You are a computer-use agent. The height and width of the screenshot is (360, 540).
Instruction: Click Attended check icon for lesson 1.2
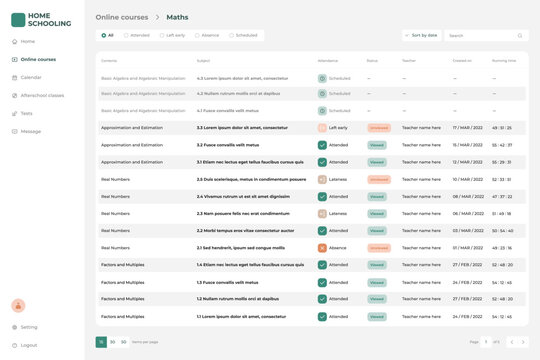point(322,299)
